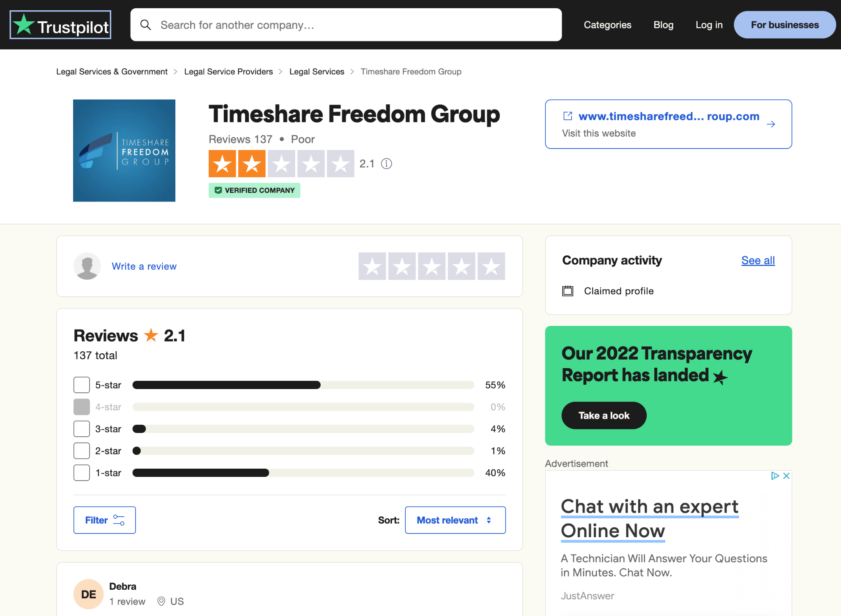The image size is (841, 616).
Task: Click the Timeshare Freedom Group logo image
Action: click(124, 151)
